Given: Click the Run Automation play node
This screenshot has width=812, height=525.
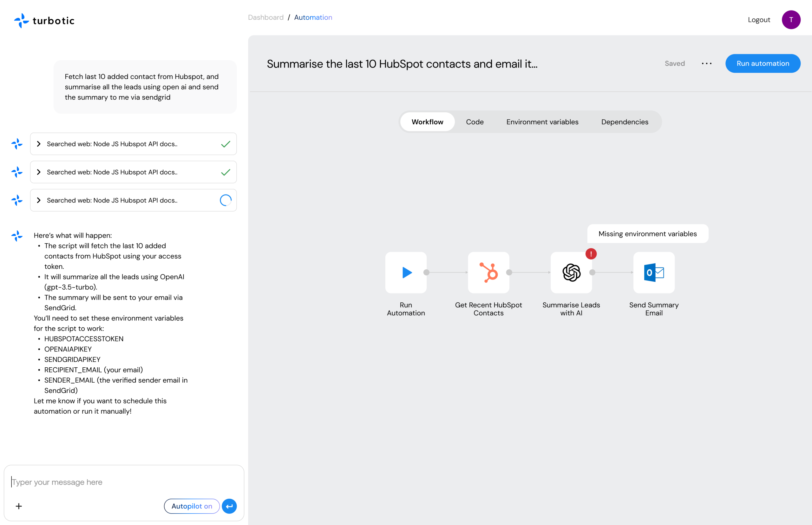Looking at the screenshot, I should coord(406,272).
